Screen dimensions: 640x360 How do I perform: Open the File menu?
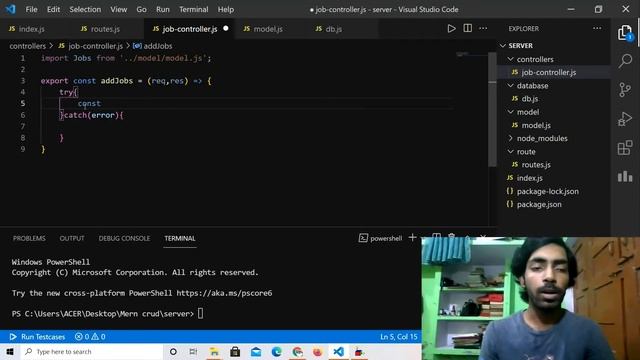pos(31,9)
